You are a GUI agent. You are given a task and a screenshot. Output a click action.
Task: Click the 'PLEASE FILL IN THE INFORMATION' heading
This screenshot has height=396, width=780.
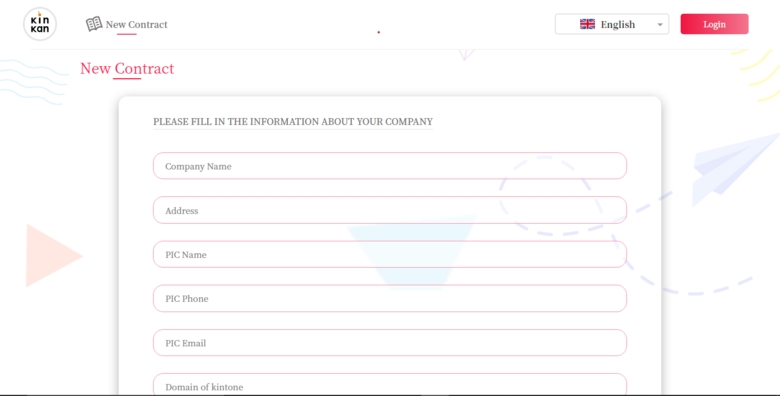click(x=292, y=121)
